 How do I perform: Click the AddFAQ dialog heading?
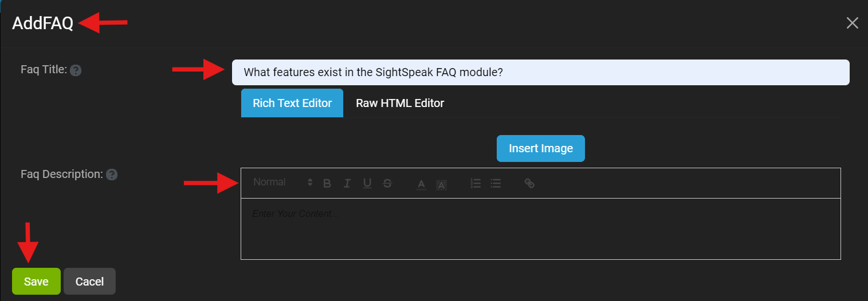tap(43, 23)
